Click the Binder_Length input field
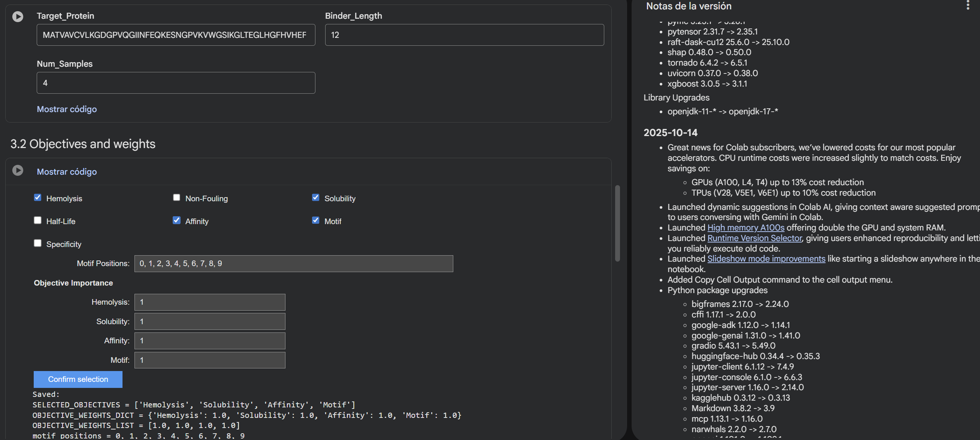980x440 pixels. click(464, 35)
